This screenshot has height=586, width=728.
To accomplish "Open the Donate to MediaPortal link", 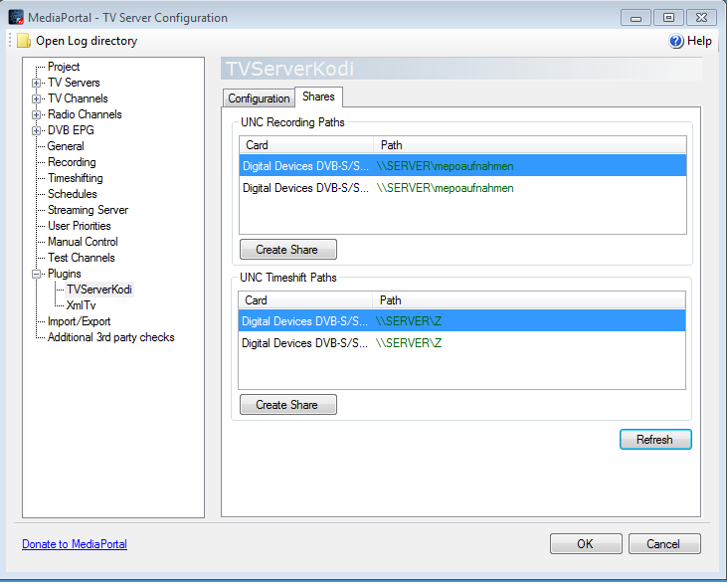I will point(75,544).
